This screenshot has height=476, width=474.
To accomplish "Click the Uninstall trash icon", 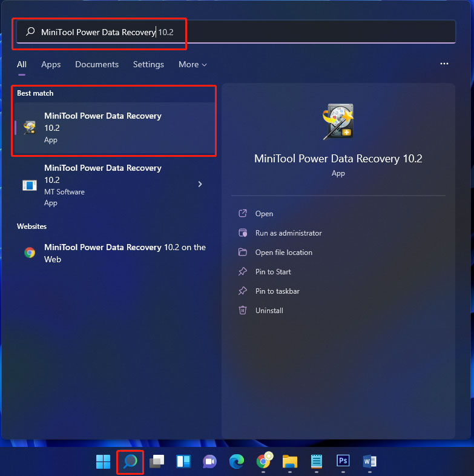I will [x=243, y=310].
